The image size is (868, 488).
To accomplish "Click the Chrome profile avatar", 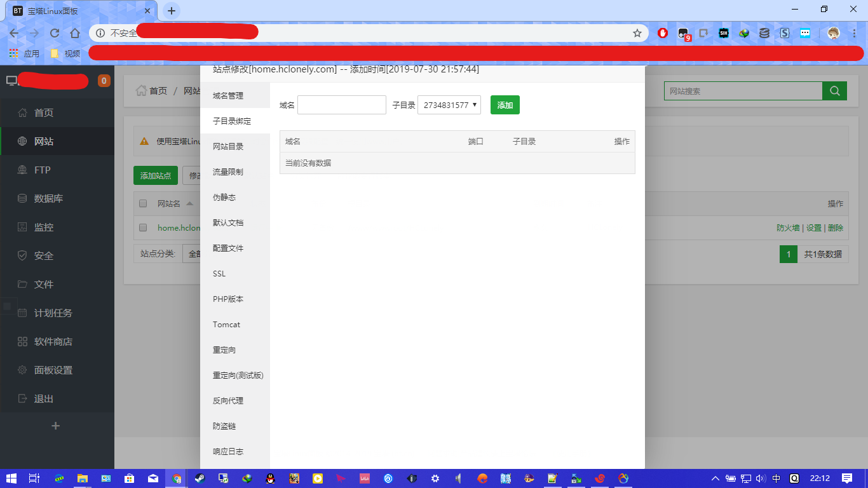I will click(x=834, y=33).
